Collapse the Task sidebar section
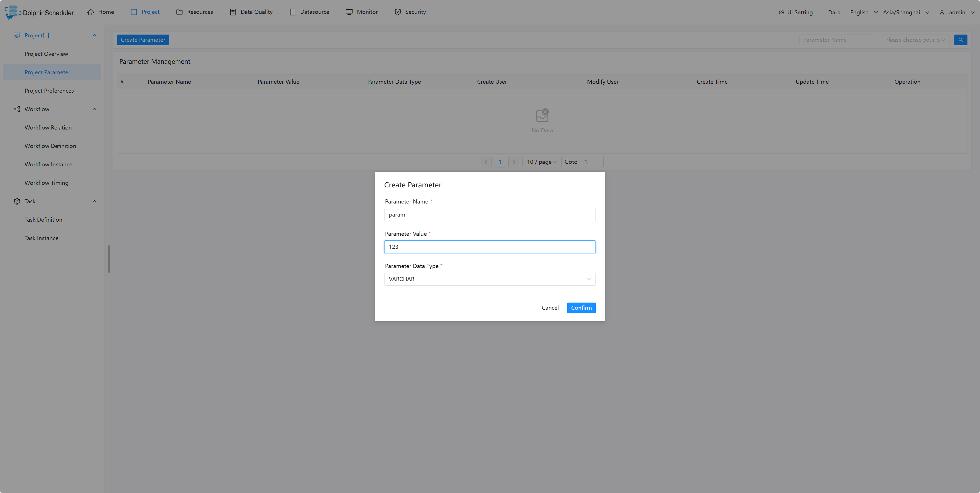 pyautogui.click(x=94, y=201)
